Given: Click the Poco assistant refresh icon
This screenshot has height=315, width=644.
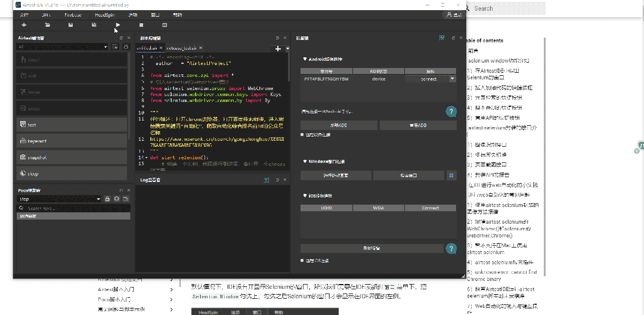Looking at the screenshot, I should (x=117, y=199).
